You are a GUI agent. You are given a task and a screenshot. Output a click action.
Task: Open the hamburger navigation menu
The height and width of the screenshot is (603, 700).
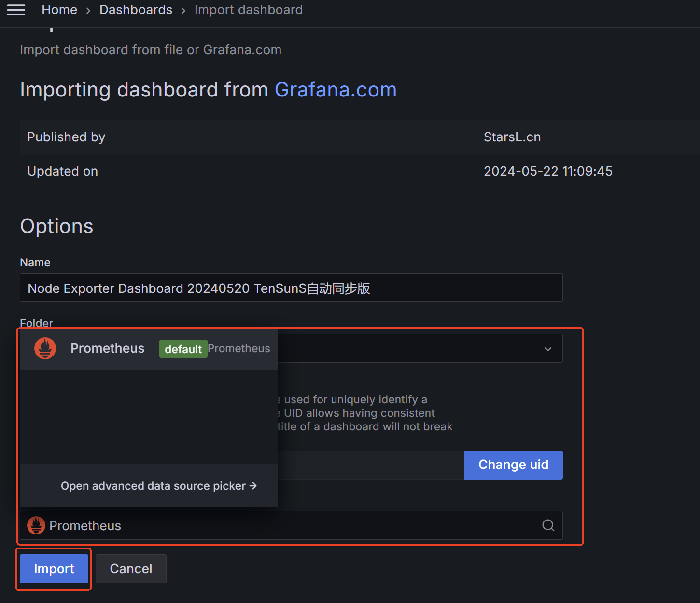point(16,10)
